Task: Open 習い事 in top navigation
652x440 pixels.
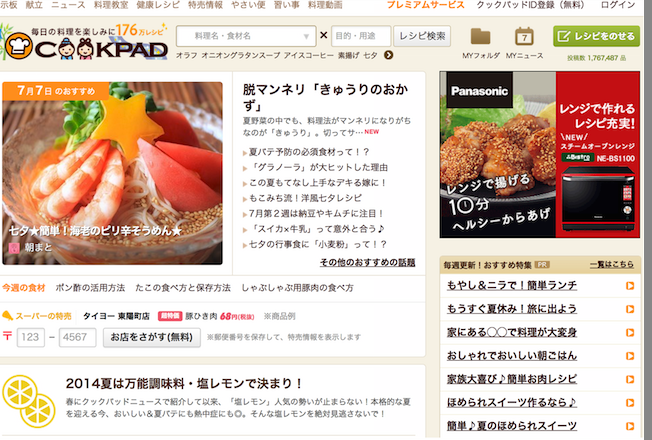Action: (286, 5)
